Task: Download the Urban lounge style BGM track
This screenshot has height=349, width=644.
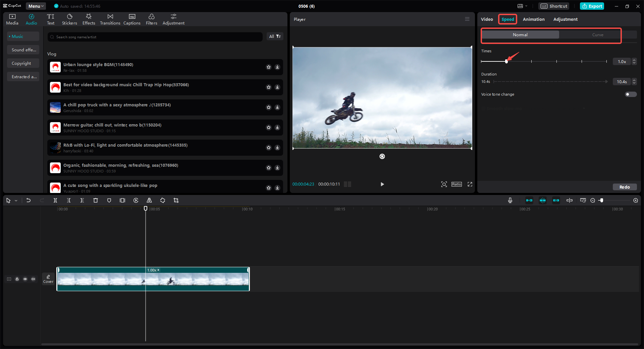Action: [x=277, y=67]
